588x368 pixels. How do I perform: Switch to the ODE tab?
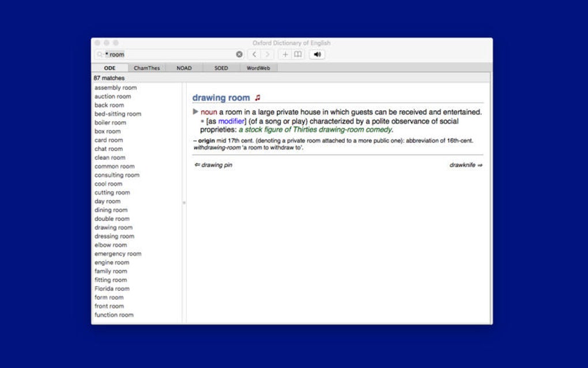tap(110, 68)
